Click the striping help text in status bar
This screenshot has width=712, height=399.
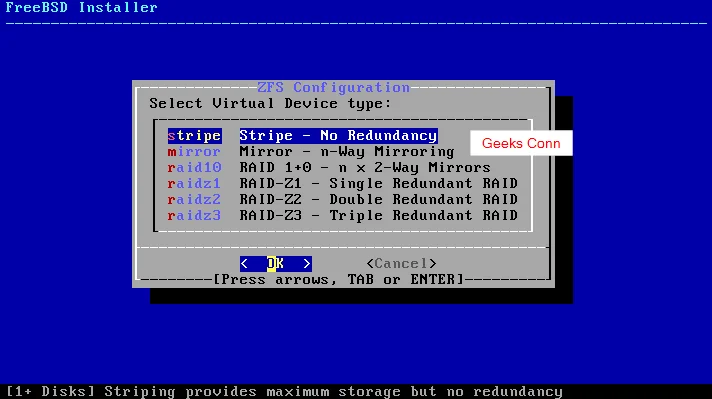pyautogui.click(x=284, y=391)
